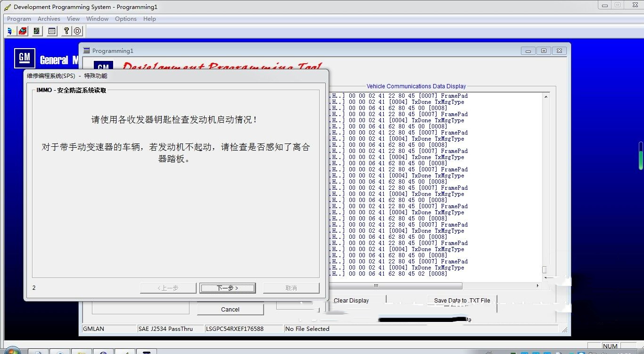The image size is (644, 354).
Task: Open the Window menu
Action: [97, 19]
